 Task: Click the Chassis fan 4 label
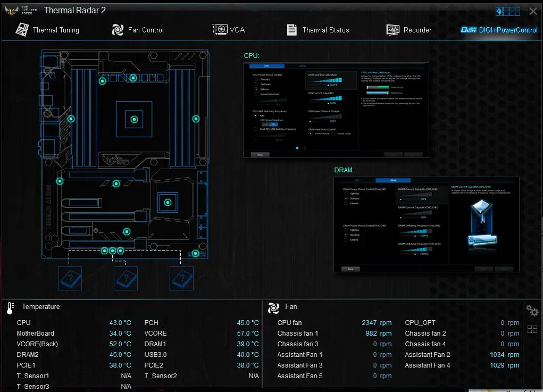point(425,344)
